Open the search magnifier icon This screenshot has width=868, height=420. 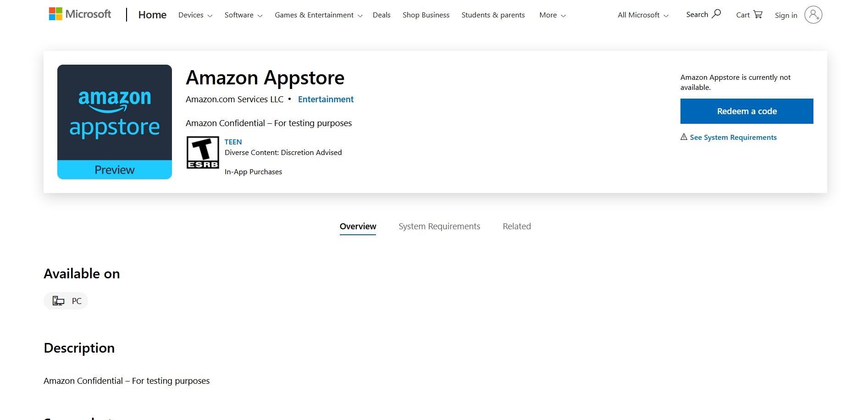[x=716, y=14]
